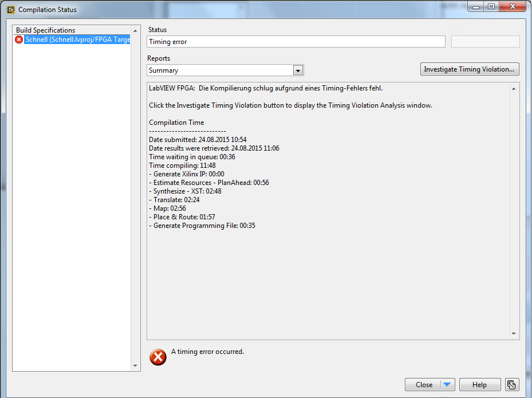Click the 'Compilation Time' heading text

(176, 123)
